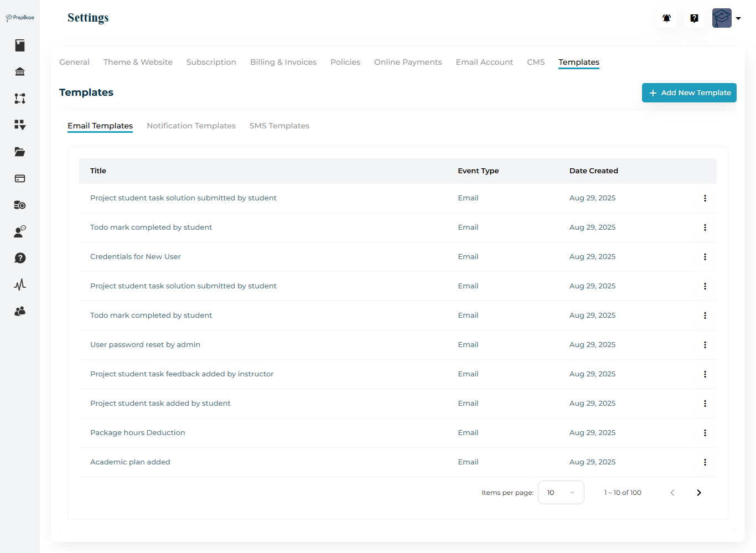
Task: Open the credit card sidebar icon
Action: coord(20,178)
